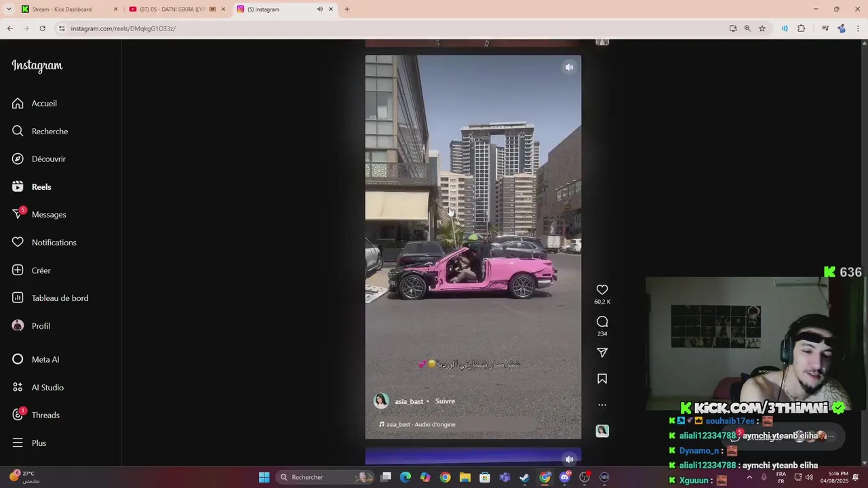Mute the Instagram tab via speaker icon
The height and width of the screenshot is (488, 868).
[x=319, y=9]
